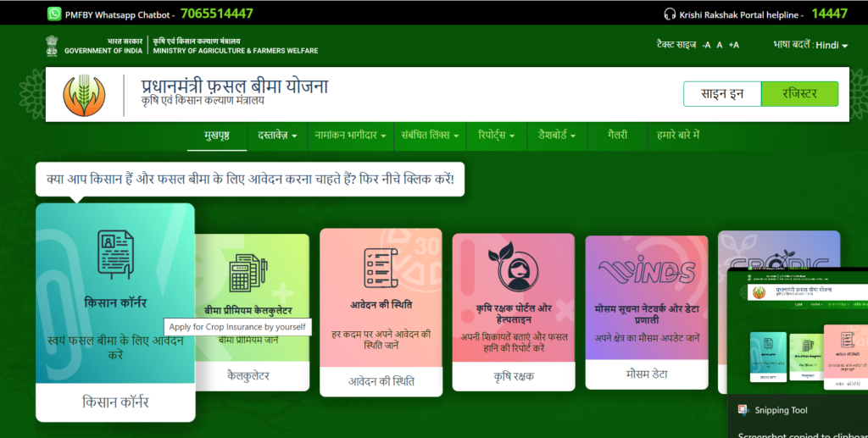Click the आवेदन की स्थिति footer button
868x438 pixels.
[x=381, y=381]
